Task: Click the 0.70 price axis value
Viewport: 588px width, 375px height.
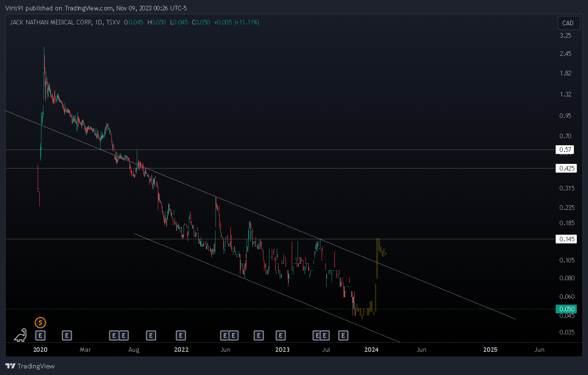Action: coord(566,136)
